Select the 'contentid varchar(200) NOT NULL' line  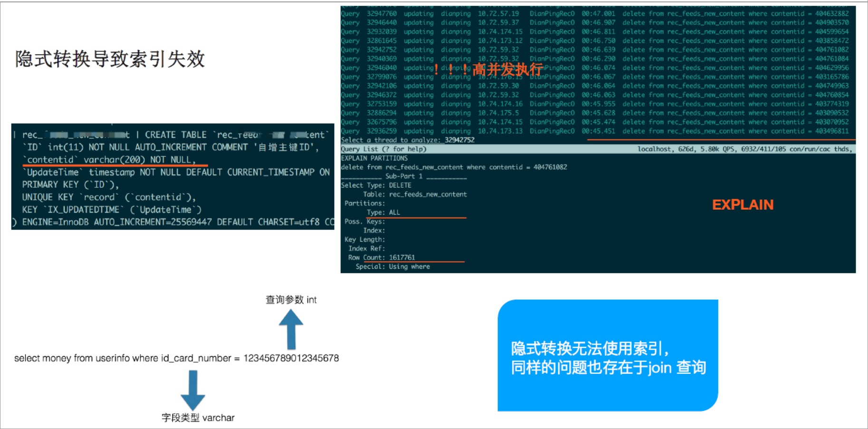point(109,160)
